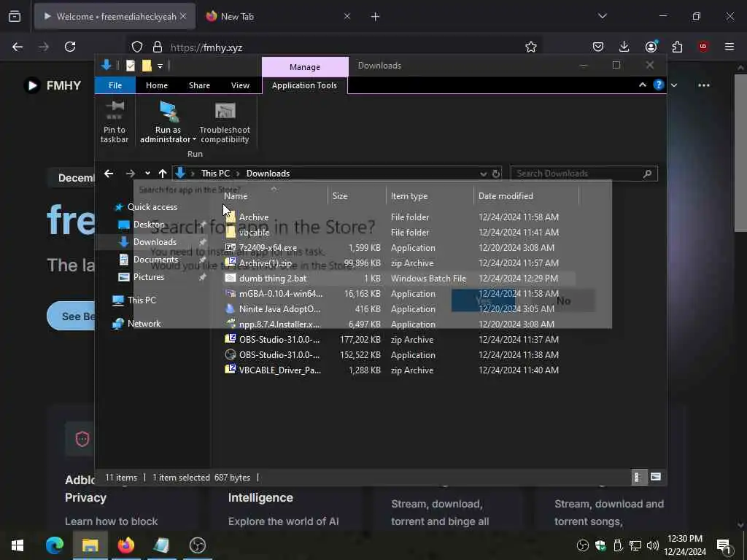
Task: Click Run as administrator icon
Action: [x=169, y=112]
